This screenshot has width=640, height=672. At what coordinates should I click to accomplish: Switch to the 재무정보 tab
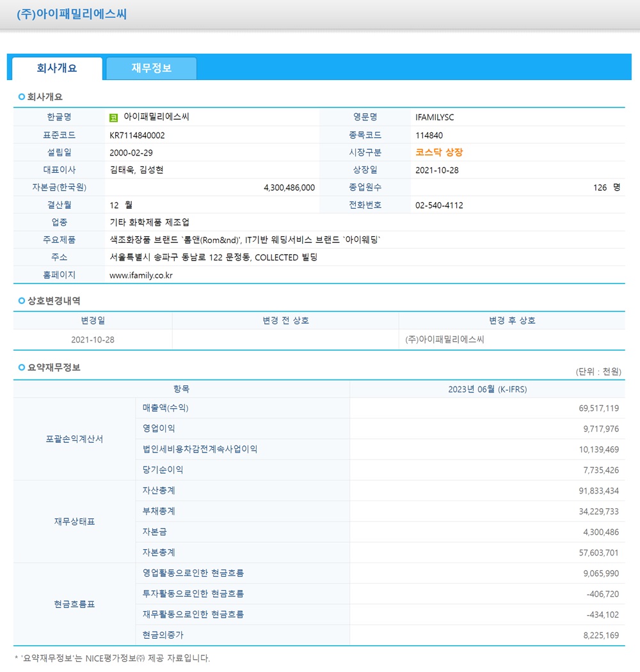(x=152, y=68)
